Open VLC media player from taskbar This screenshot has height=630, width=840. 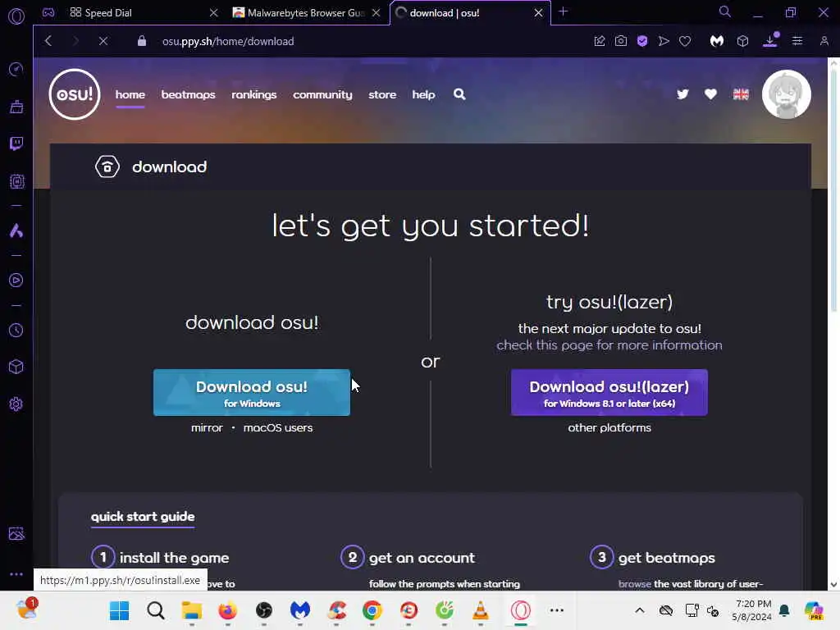(481, 610)
